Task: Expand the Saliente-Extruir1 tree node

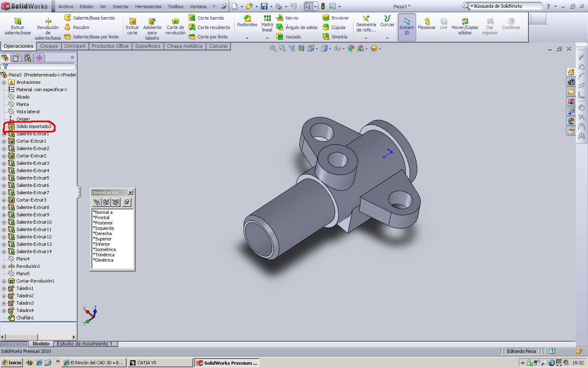Action: point(4,134)
